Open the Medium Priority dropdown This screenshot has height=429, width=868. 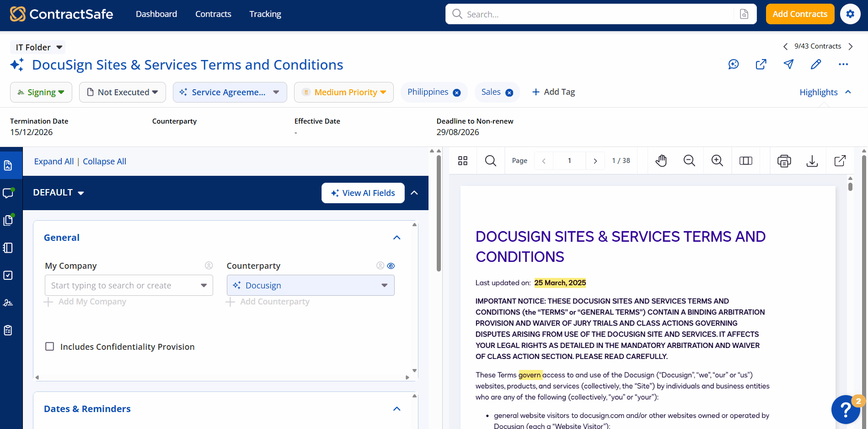click(344, 92)
